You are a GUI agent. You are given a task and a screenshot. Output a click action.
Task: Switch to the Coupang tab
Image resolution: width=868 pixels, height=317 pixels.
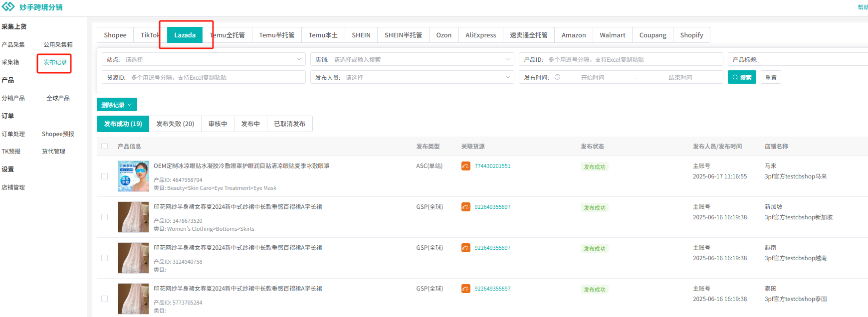point(653,35)
